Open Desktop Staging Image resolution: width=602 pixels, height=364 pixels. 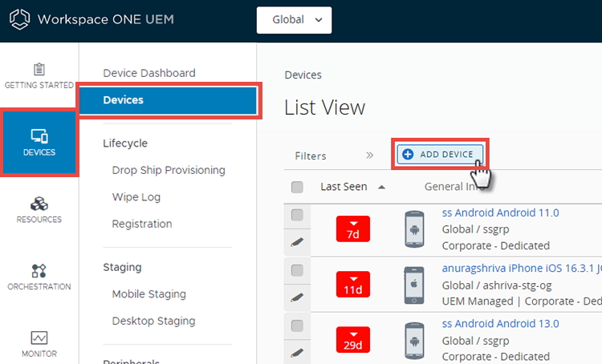coord(153,321)
